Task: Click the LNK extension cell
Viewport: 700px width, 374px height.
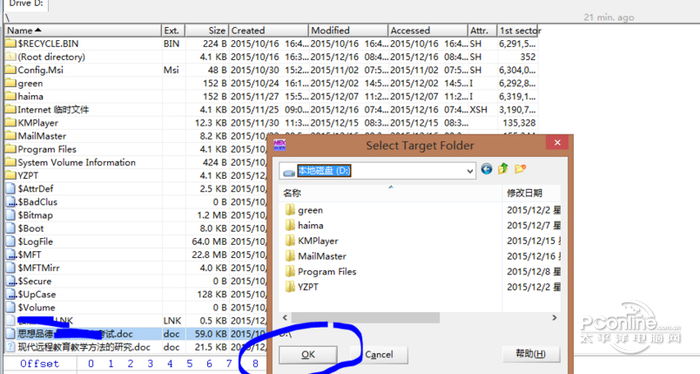Action: click(x=172, y=320)
